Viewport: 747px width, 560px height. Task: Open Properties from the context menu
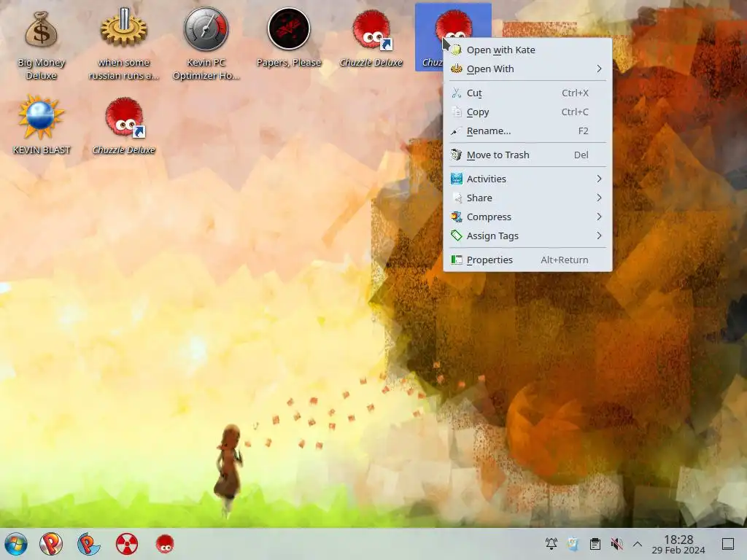click(x=527, y=260)
